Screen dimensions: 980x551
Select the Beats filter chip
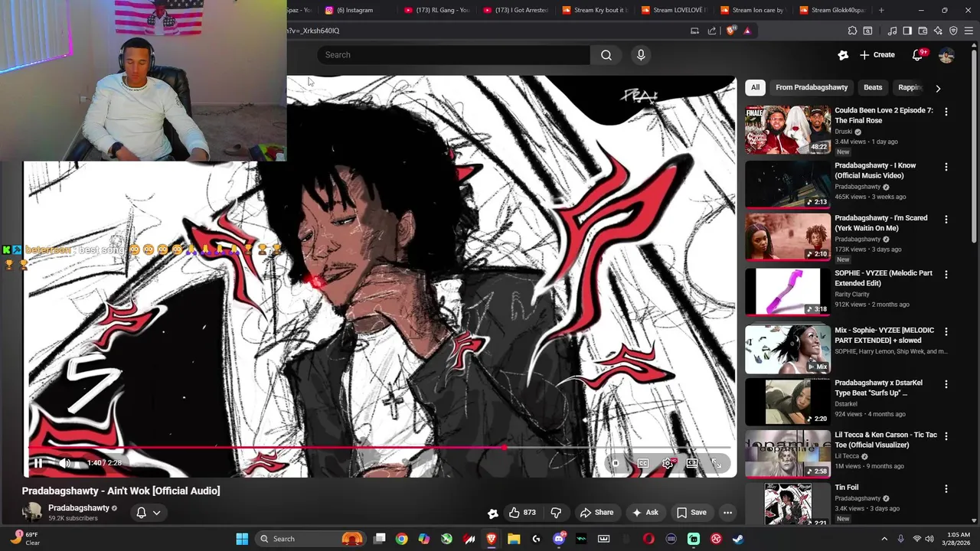(873, 87)
